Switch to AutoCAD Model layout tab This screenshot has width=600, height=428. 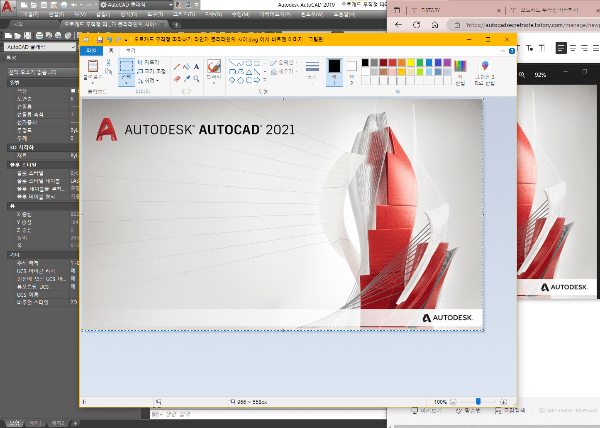tap(14, 423)
